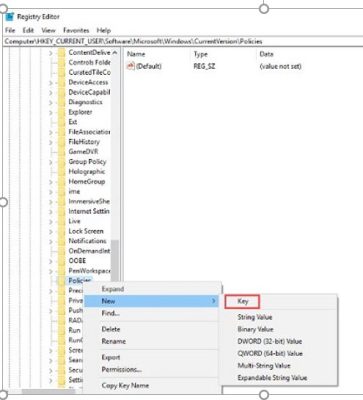Screen dimensions: 363x400
Task: Click the PenWorkspace folder icon
Action: (x=62, y=271)
